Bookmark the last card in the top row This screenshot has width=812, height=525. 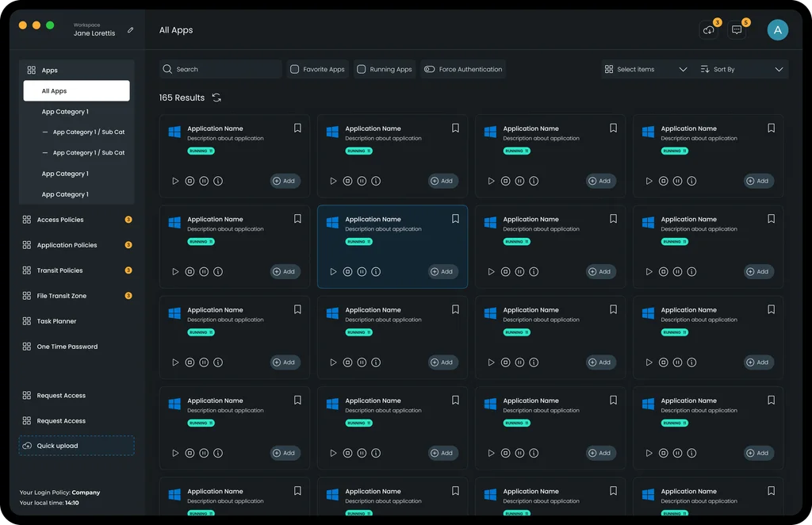[x=771, y=128]
